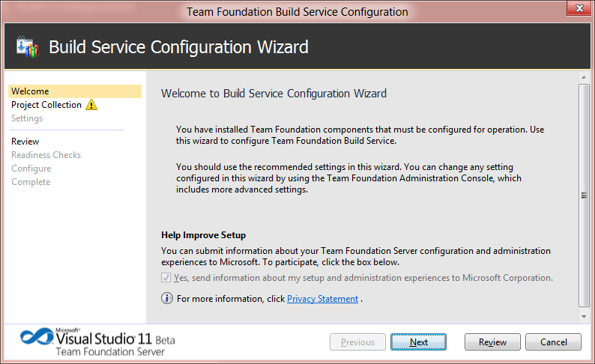The image size is (595, 364).
Task: Click the vertical scrollbar on the right
Action: pos(585,195)
